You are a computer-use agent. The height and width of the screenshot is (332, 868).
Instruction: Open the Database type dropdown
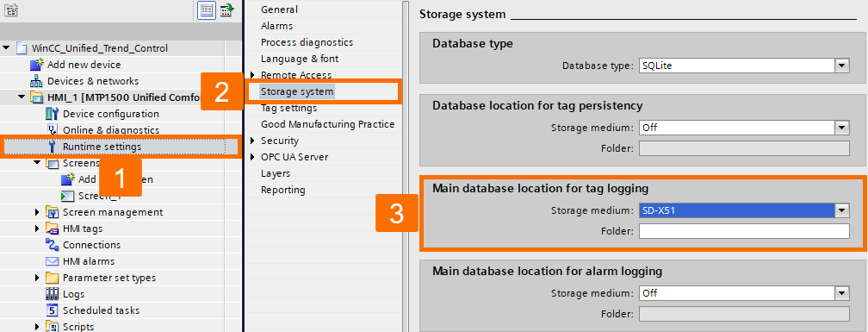click(842, 66)
